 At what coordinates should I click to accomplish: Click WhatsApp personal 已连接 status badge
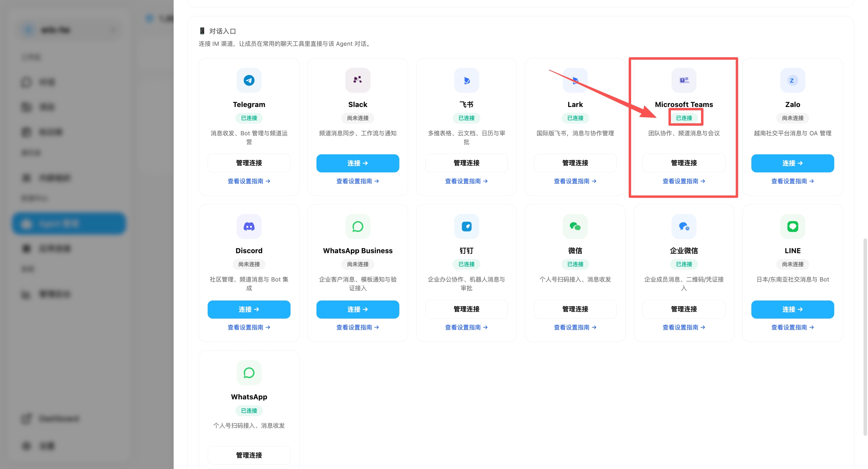(249, 411)
